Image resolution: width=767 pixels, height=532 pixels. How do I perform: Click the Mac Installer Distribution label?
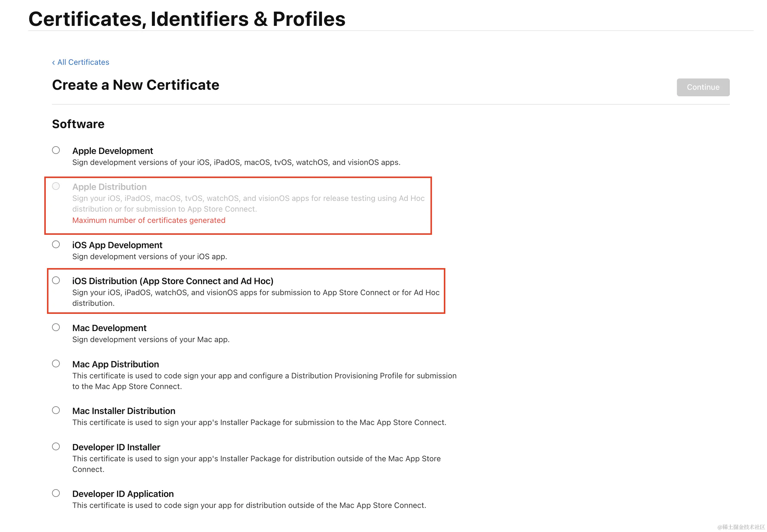[x=124, y=411]
